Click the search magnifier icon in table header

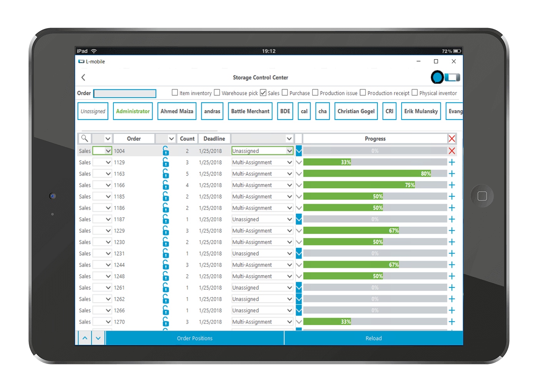point(85,138)
